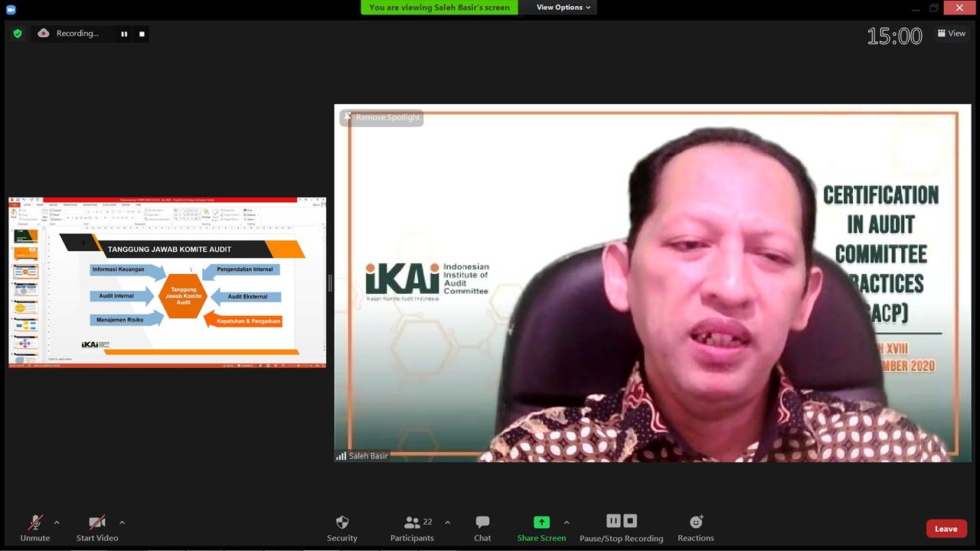This screenshot has width=980, height=551.
Task: Click the 'Click to add notes' area
Action: coord(60,359)
